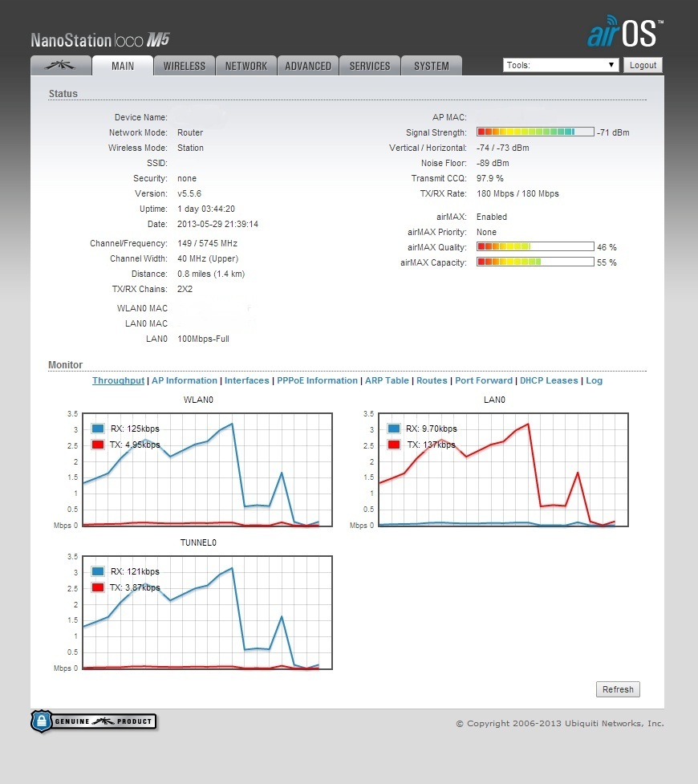Viewport: 698px width, 784px height.
Task: Click the TUNNEL0 throughput graph
Action: (208, 612)
